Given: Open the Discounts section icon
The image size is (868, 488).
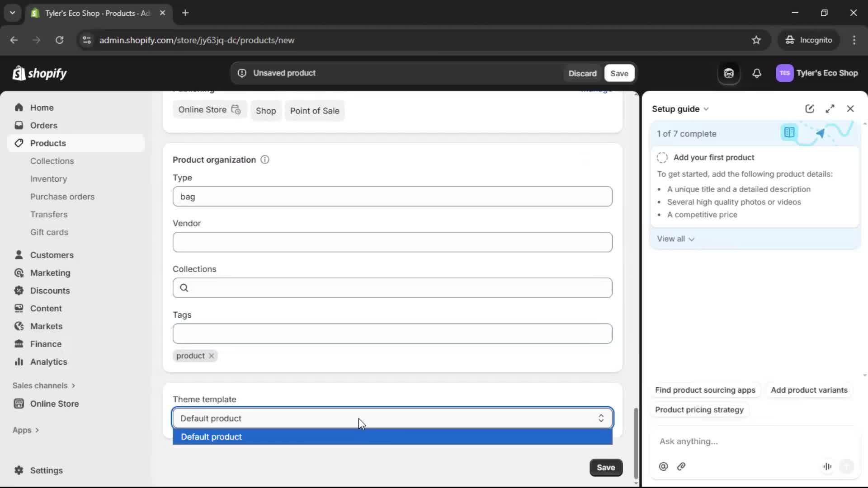Looking at the screenshot, I should [19, 291].
